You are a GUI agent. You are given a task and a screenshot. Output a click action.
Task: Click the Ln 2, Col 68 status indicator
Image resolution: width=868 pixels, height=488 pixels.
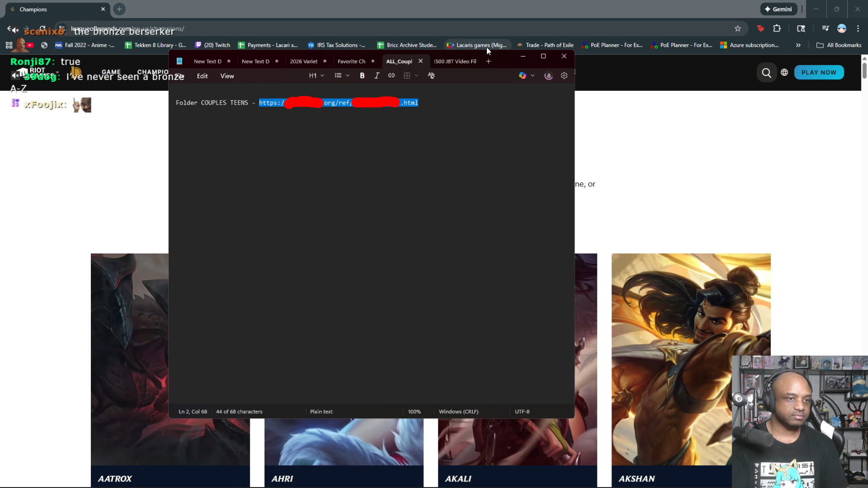tap(193, 412)
